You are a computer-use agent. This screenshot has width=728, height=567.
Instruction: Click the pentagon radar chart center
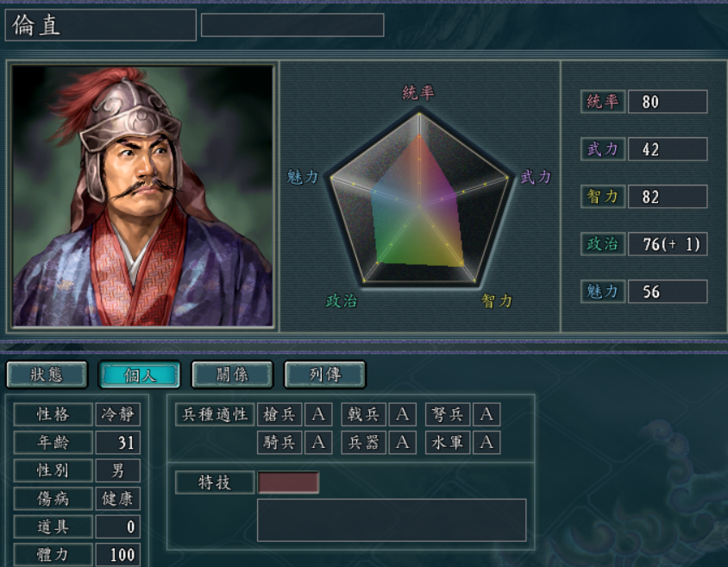coord(419,206)
